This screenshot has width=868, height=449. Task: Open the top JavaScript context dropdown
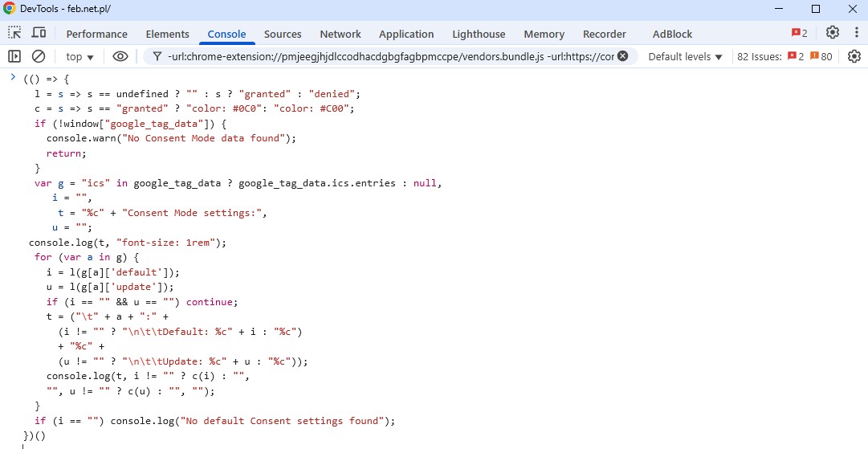(x=79, y=56)
